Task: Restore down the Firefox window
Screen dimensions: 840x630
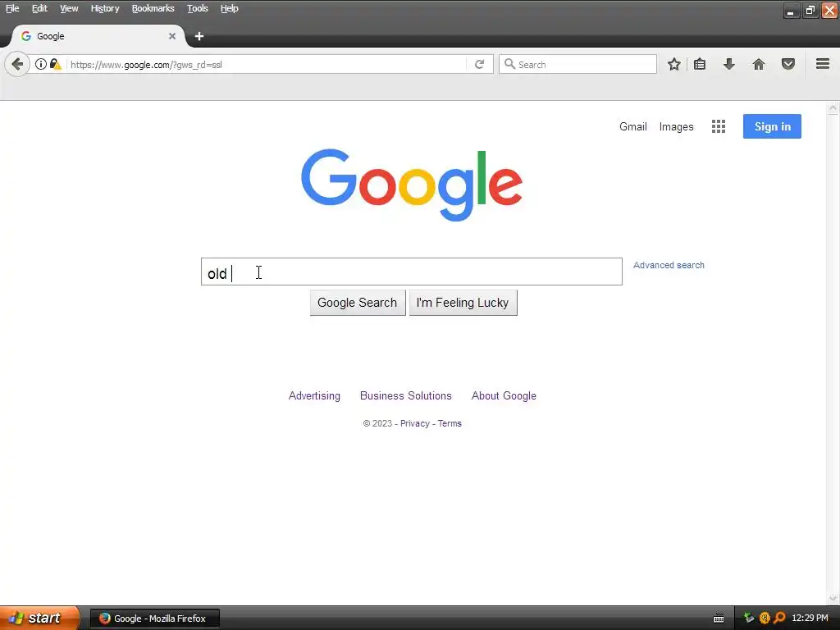Action: tap(810, 10)
